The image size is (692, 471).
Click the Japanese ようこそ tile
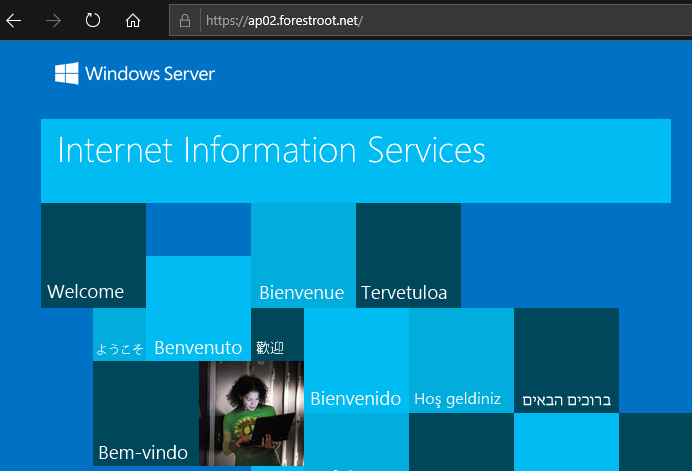[120, 335]
